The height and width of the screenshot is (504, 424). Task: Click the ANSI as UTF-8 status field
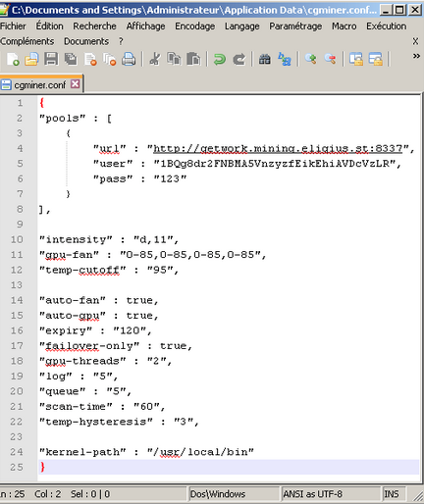click(x=313, y=494)
